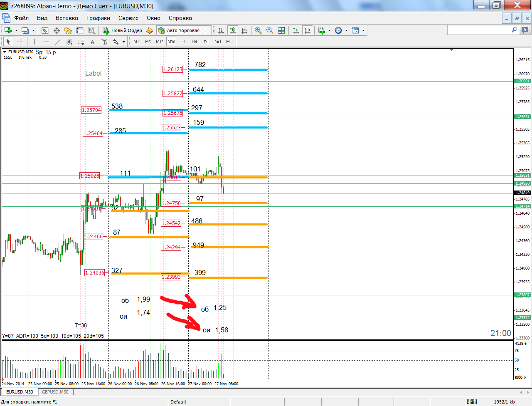Open the Сервис menu
The height and width of the screenshot is (406, 532).
(128, 18)
